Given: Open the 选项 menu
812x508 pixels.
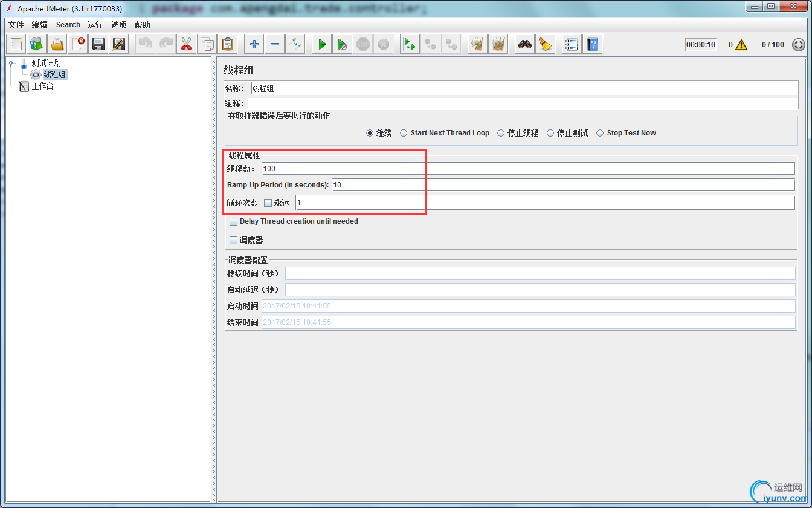Looking at the screenshot, I should pyautogui.click(x=119, y=25).
